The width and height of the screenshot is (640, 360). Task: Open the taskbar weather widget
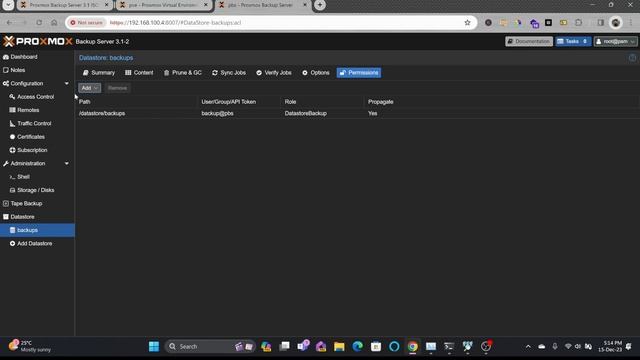tap(30, 346)
